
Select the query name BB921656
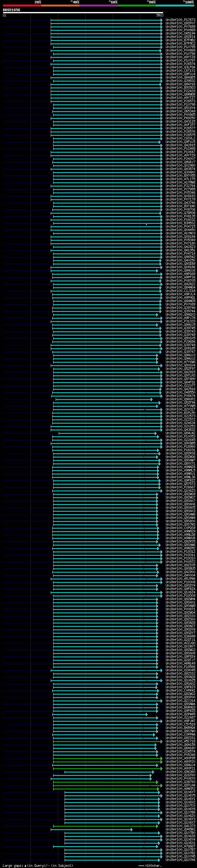(x=11, y=10)
